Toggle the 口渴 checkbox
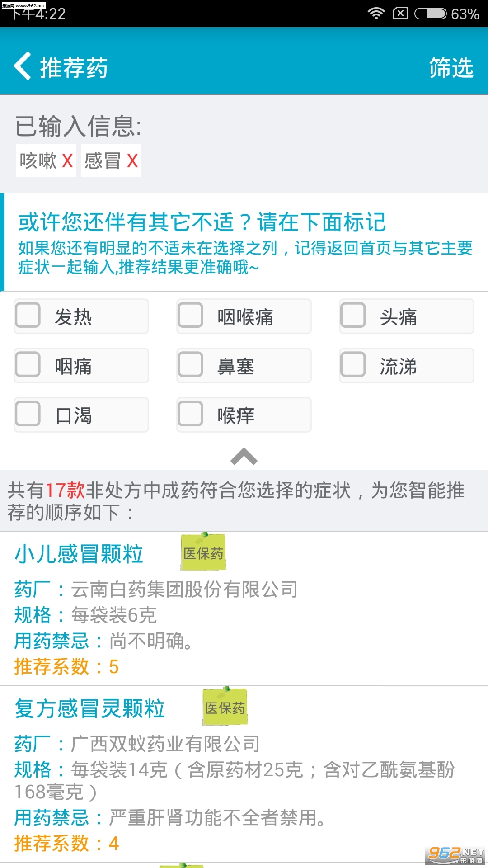 point(28,414)
